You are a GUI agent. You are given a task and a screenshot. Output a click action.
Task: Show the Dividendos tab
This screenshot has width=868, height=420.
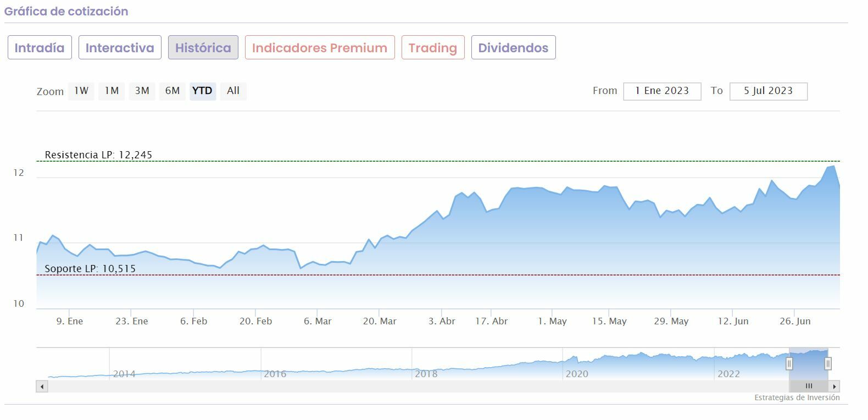click(513, 48)
